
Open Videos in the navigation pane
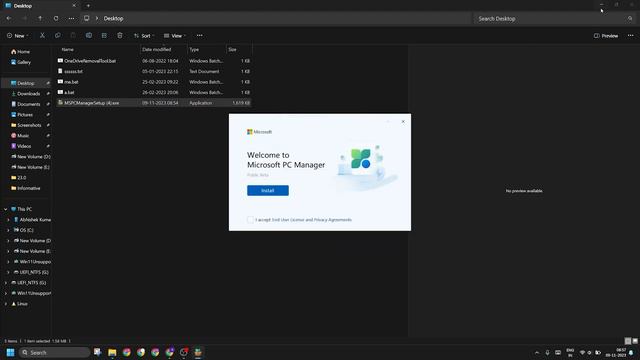pos(24,146)
